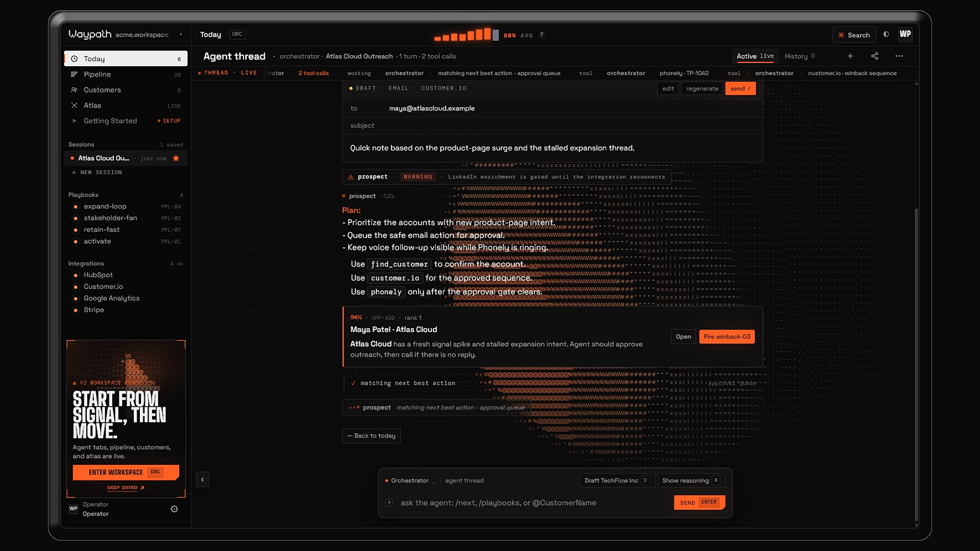Click the ORC badge next to Today
Screen dimensions: 980x551
(x=237, y=34)
